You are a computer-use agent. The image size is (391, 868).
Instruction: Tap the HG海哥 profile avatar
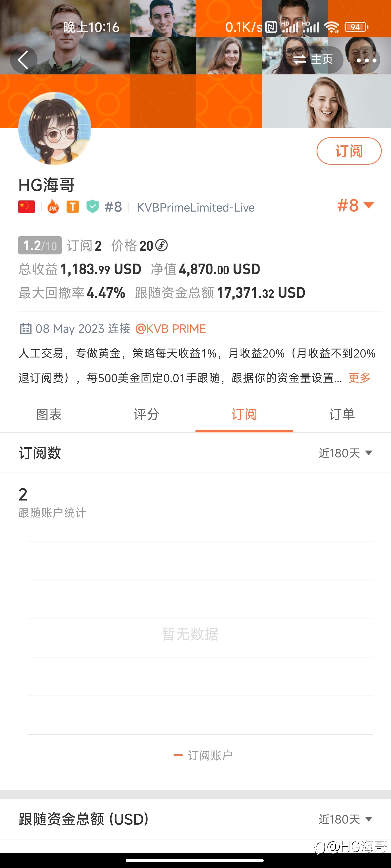(x=55, y=128)
